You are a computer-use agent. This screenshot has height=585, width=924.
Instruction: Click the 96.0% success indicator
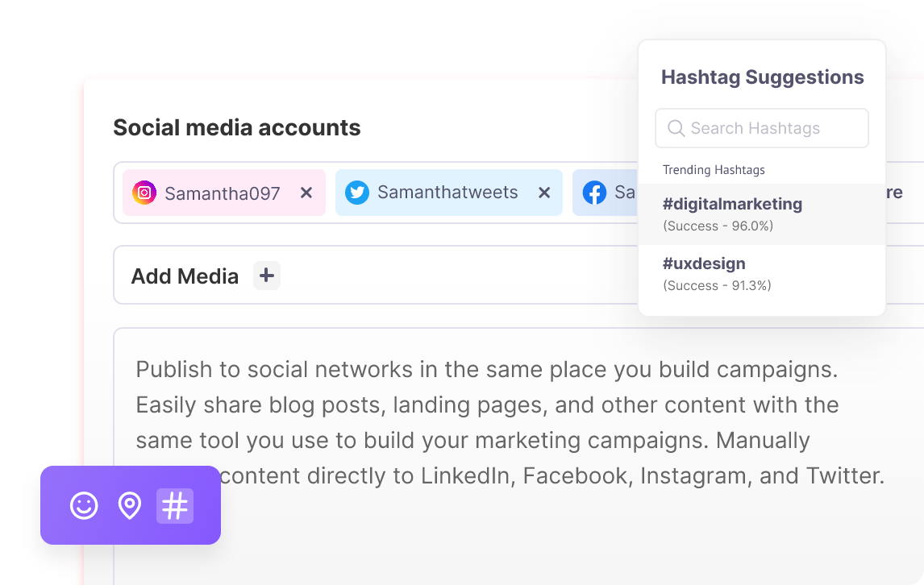[x=718, y=226]
